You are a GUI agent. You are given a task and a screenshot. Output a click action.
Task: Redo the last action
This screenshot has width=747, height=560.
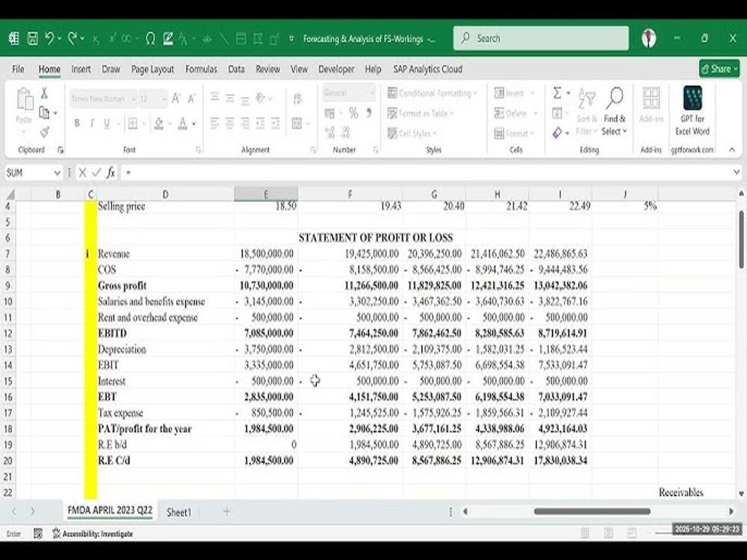click(x=72, y=39)
